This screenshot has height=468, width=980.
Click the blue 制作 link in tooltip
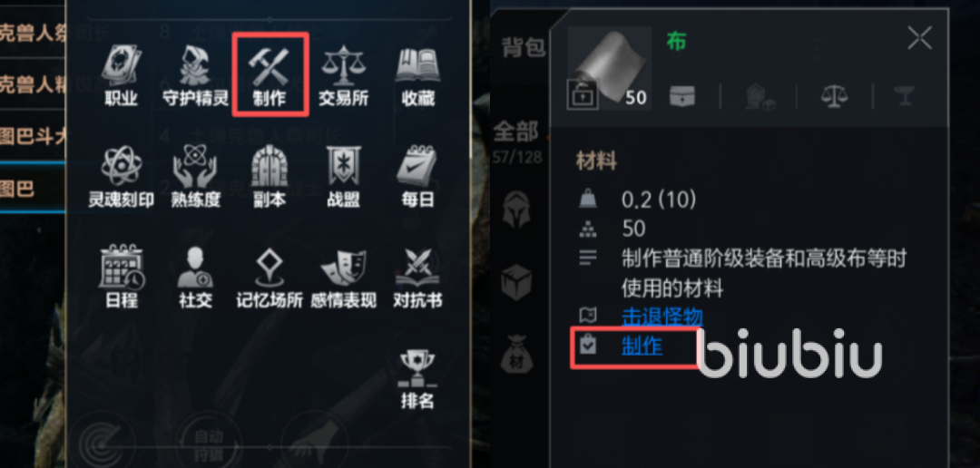pos(642,346)
